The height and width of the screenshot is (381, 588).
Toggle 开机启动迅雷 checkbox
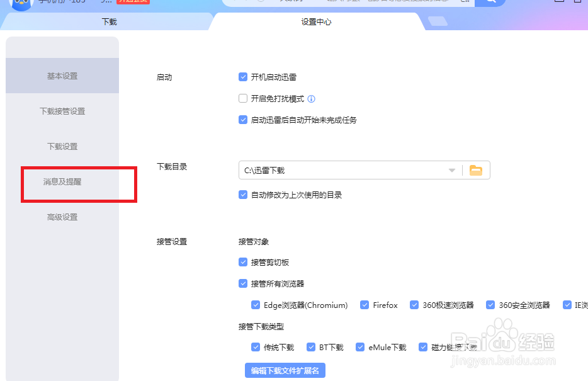pyautogui.click(x=243, y=77)
